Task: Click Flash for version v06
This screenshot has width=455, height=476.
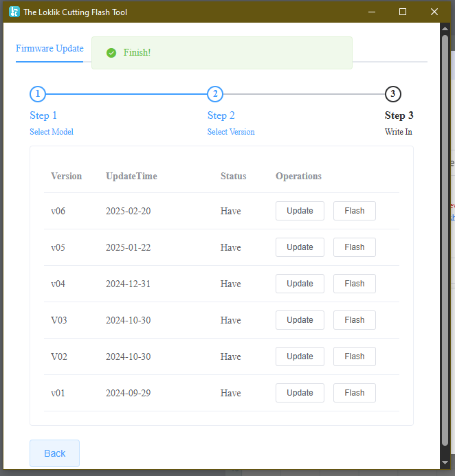Action: click(355, 211)
